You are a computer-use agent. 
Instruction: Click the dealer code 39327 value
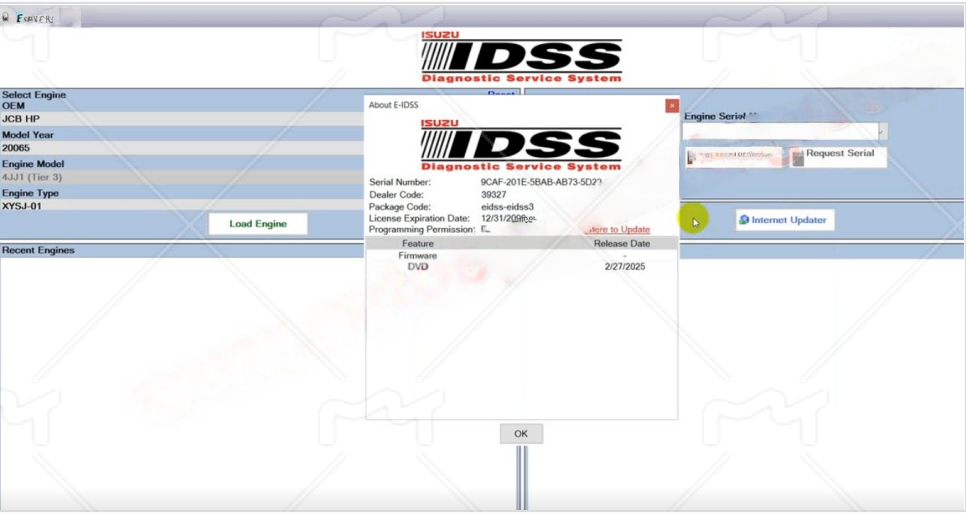click(493, 195)
